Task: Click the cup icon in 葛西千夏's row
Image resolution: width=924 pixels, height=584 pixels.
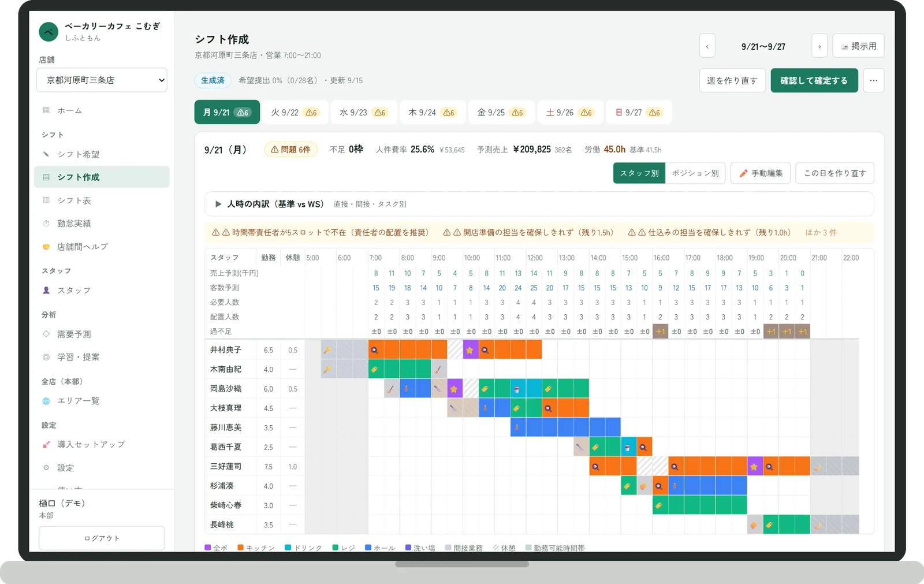Action: 627,447
